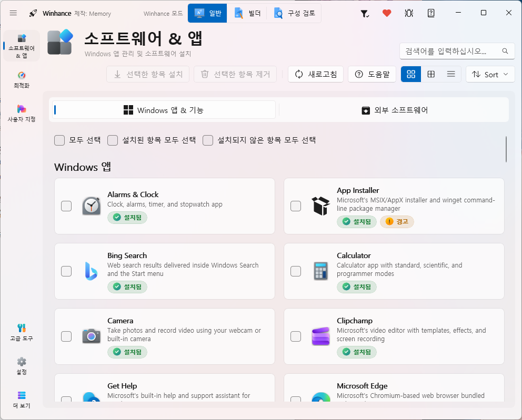Select the App Installer checkbox

point(296,206)
